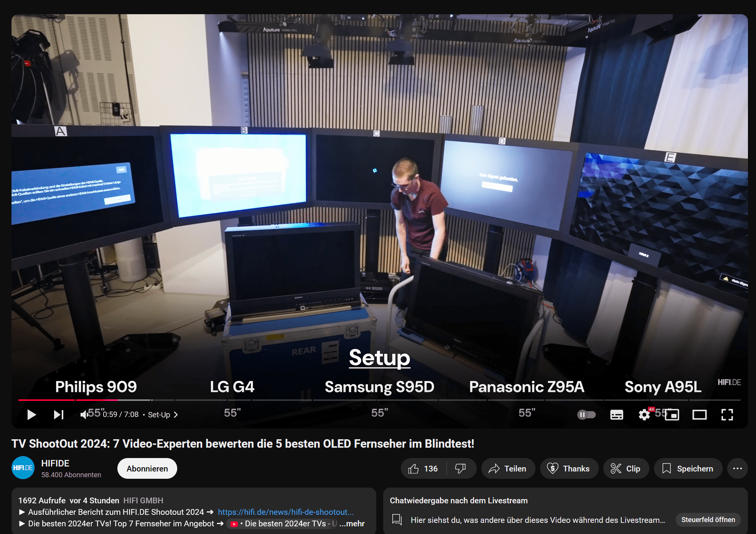The height and width of the screenshot is (534, 756).
Task: Open the Teilen share dialog
Action: (508, 468)
